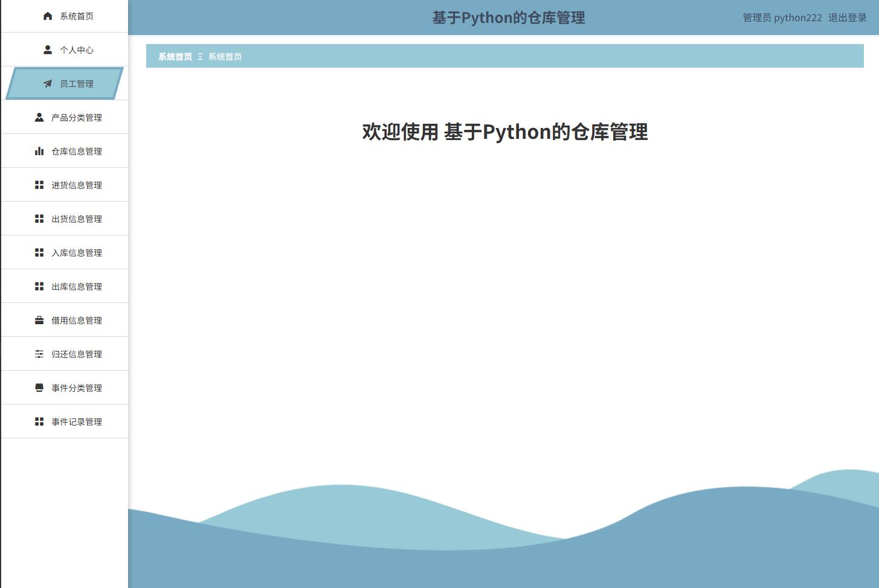The height and width of the screenshot is (588, 879).
Task: Click the 管理员 python222 user label
Action: (782, 18)
